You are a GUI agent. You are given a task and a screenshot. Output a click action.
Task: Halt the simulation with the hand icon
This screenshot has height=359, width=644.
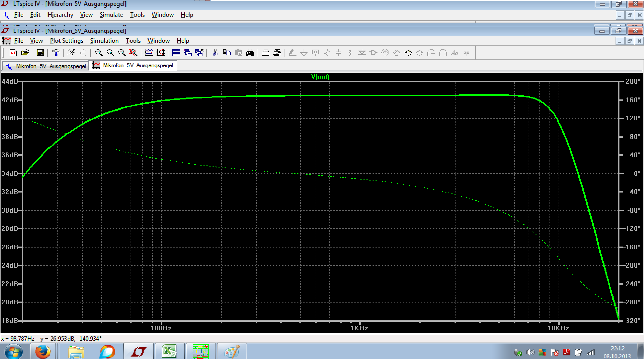(83, 53)
